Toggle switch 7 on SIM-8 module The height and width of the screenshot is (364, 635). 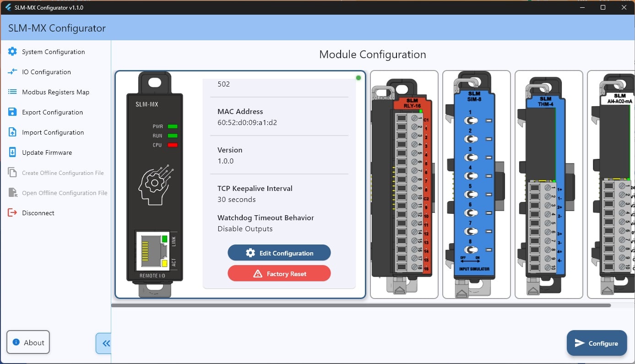(471, 231)
